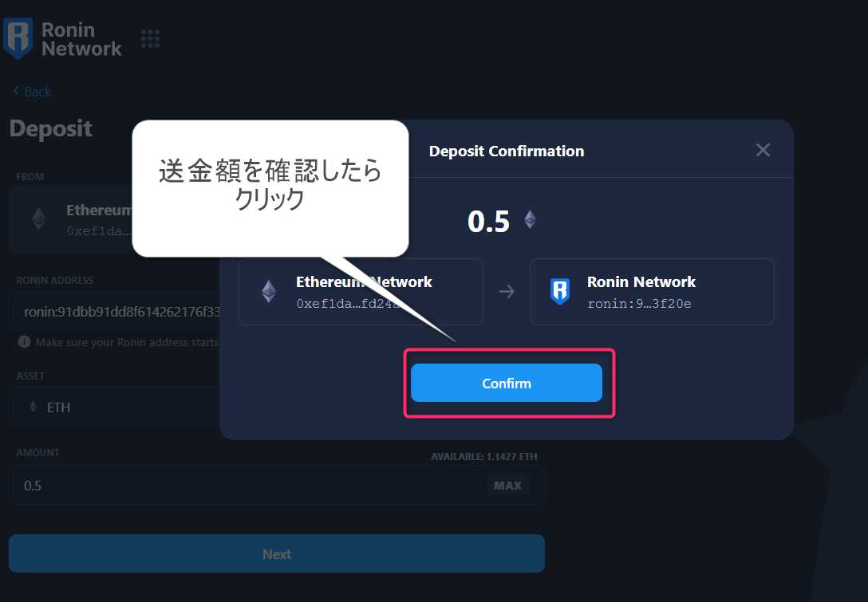This screenshot has width=868, height=602.
Task: Close the Deposit Confirmation dialog
Action: tap(763, 150)
